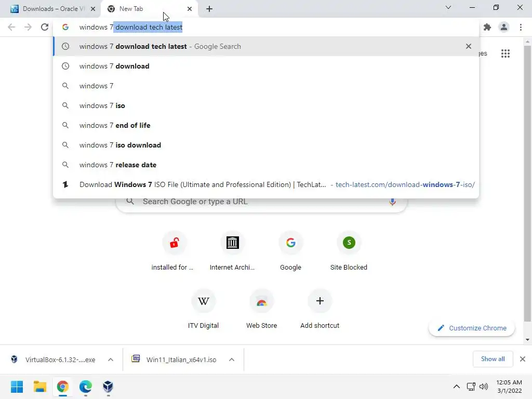Open a new tab with plus button
The width and height of the screenshot is (532, 399).
pos(209,9)
